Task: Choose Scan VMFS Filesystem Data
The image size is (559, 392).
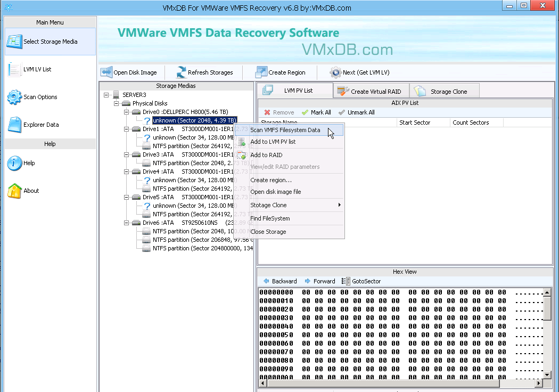Action: pyautogui.click(x=289, y=130)
